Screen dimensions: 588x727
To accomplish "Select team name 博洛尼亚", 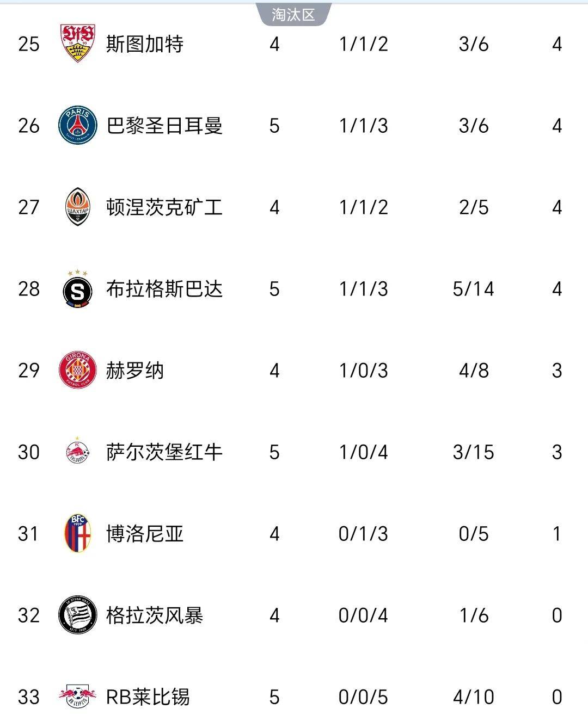I will tap(145, 534).
